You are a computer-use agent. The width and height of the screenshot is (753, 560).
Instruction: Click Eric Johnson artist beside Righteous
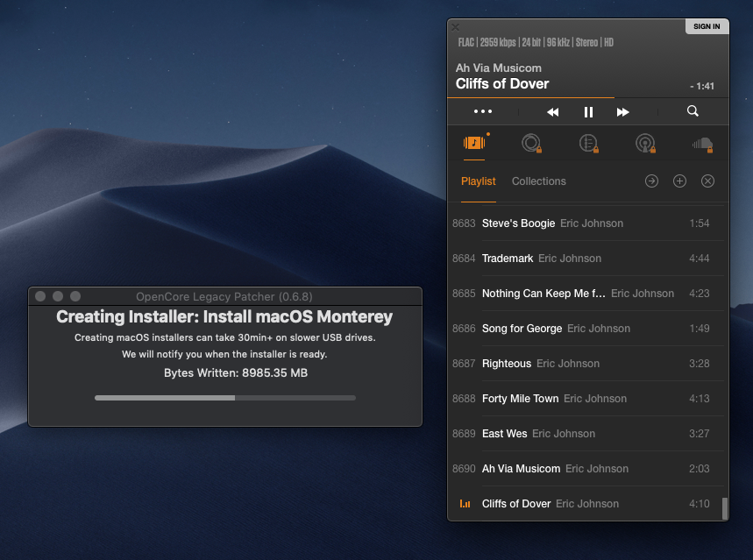(568, 364)
